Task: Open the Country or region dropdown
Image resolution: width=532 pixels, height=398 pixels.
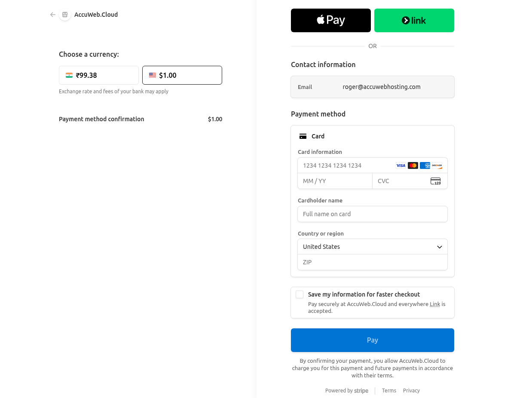Action: point(373,247)
